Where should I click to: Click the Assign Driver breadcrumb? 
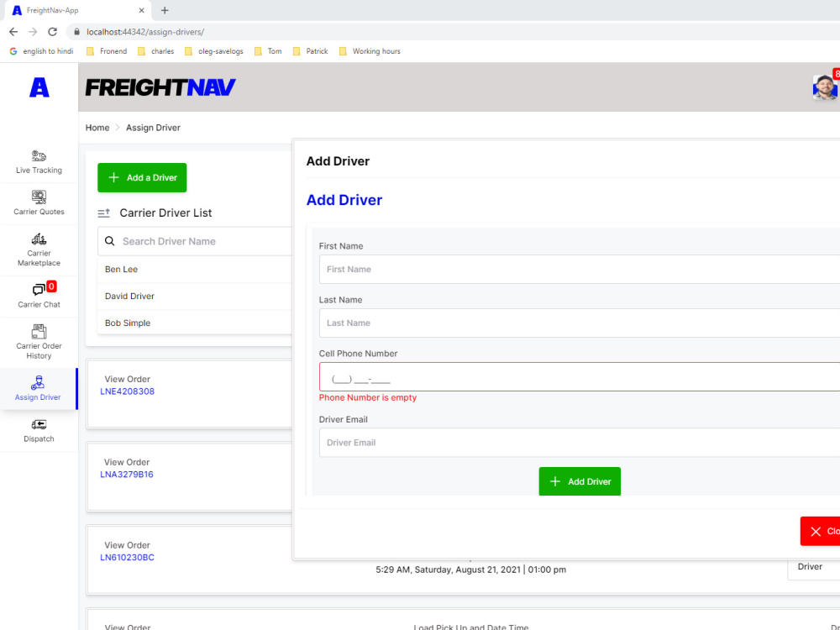pyautogui.click(x=153, y=128)
